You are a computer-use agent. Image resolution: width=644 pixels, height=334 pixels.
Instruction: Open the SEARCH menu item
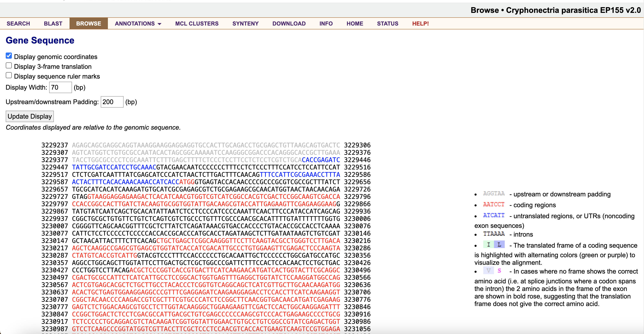[18, 23]
